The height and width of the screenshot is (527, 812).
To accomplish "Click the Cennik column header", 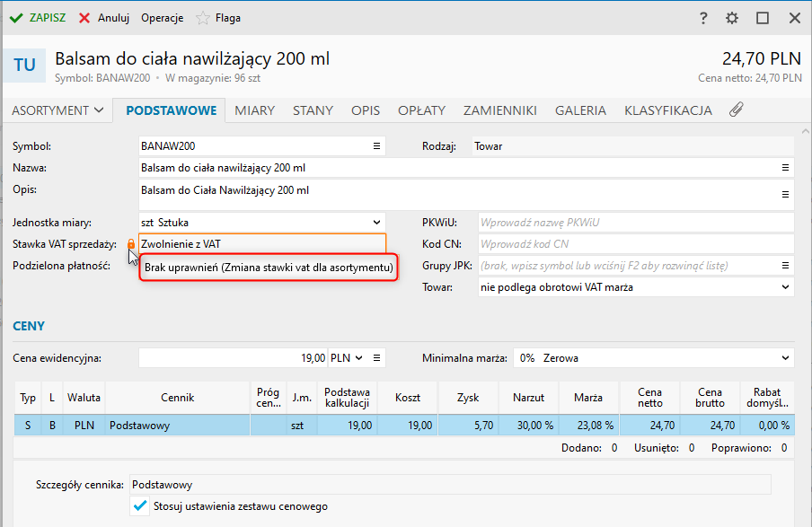I will pos(178,398).
